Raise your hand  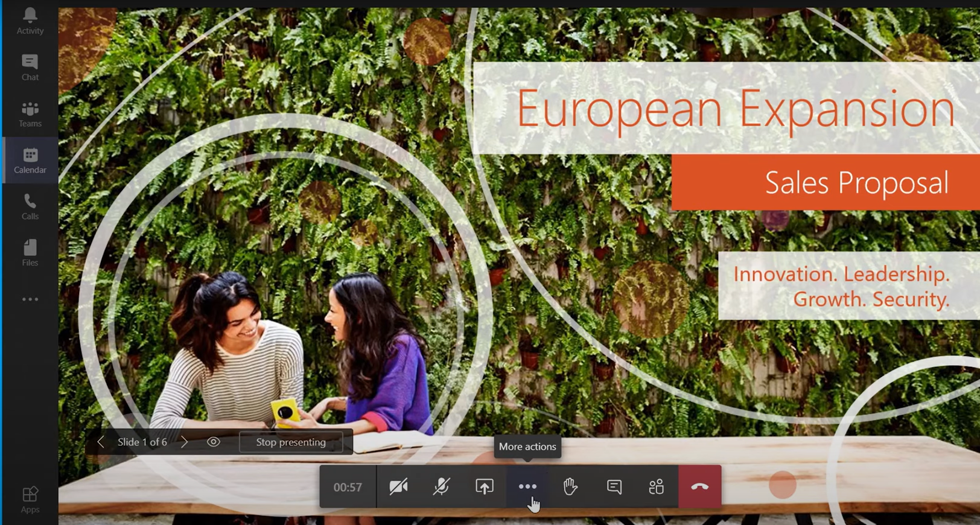tap(570, 486)
